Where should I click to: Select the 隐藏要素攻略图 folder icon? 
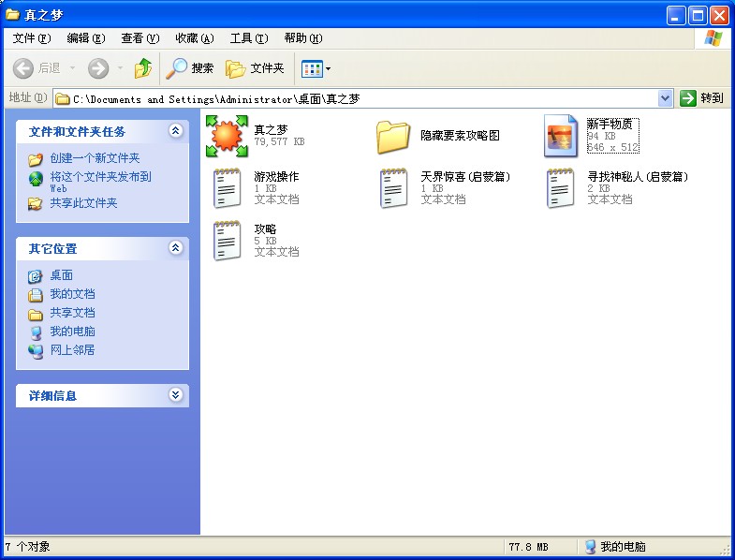click(393, 137)
